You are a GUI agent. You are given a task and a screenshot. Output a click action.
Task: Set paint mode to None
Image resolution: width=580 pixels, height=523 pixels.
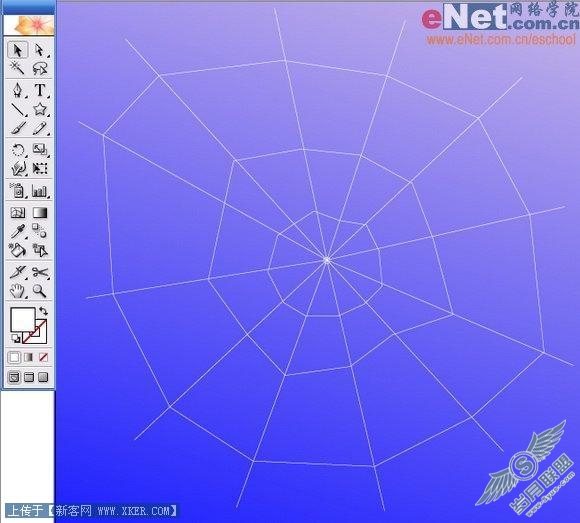pyautogui.click(x=43, y=357)
